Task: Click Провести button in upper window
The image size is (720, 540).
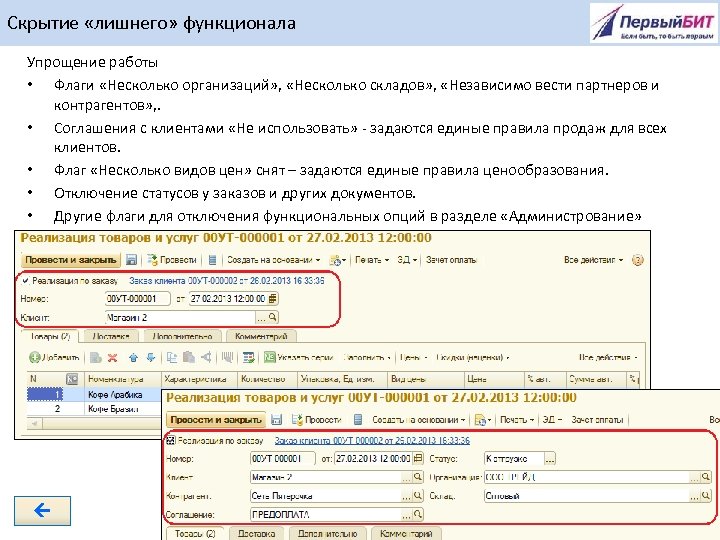Action: click(x=172, y=260)
